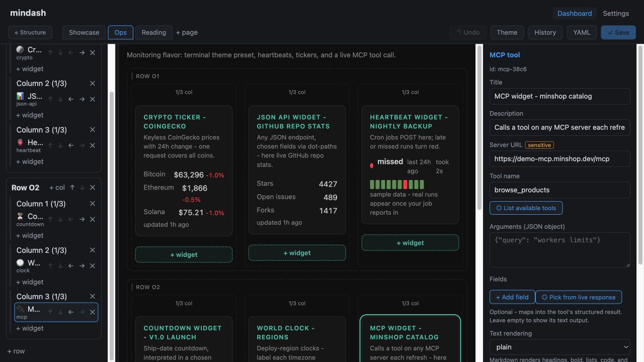Add widget below the Heartbeat card
The width and height of the screenshot is (644, 362).
click(x=410, y=243)
